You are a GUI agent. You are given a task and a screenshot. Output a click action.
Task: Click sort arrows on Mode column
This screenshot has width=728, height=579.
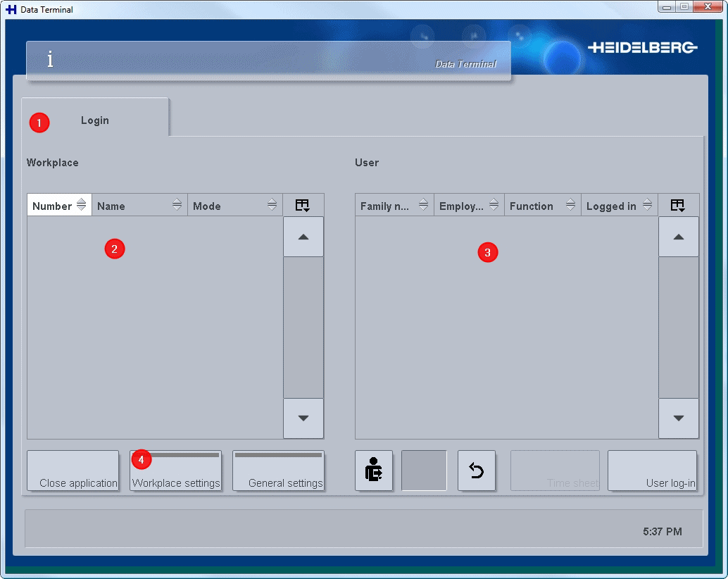point(272,205)
